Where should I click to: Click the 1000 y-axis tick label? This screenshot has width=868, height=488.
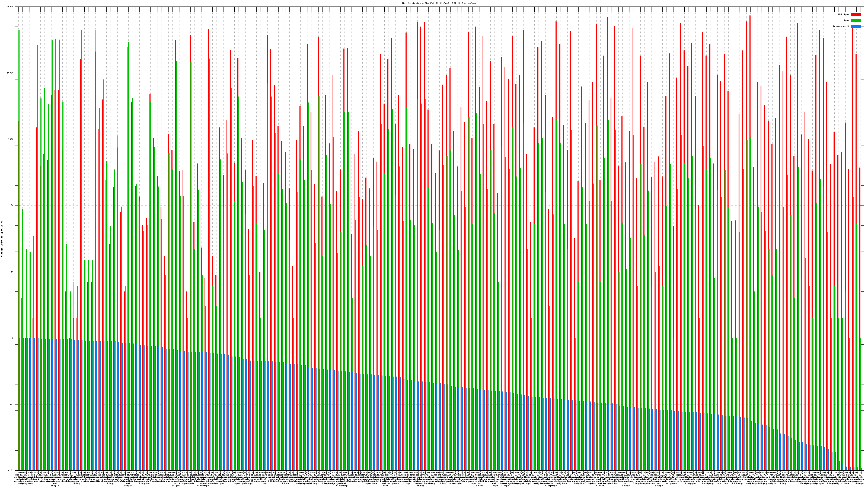[11, 139]
